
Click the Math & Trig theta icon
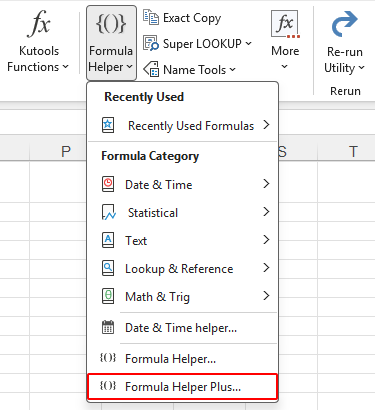click(108, 296)
